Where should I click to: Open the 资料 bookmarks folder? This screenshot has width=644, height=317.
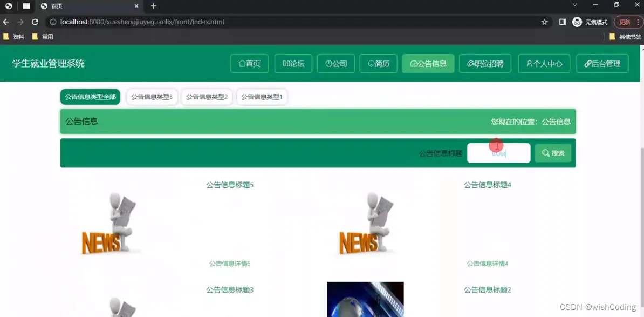[x=13, y=37]
